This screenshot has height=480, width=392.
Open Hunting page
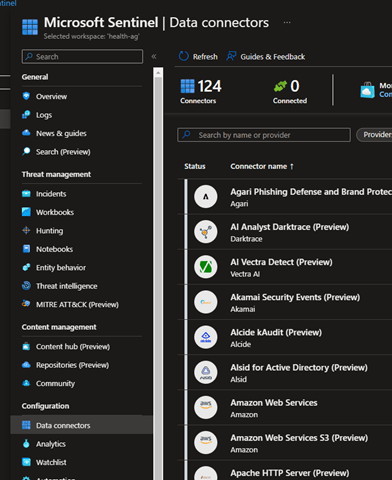49,231
